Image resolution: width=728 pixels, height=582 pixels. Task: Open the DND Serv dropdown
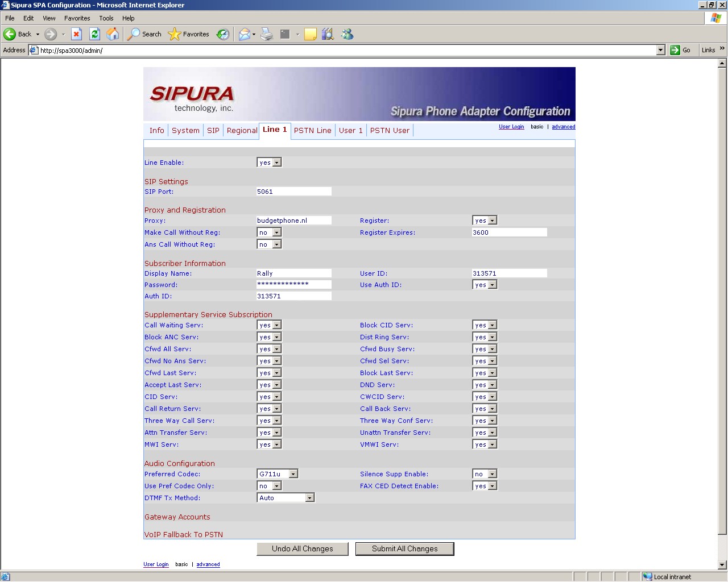click(485, 385)
